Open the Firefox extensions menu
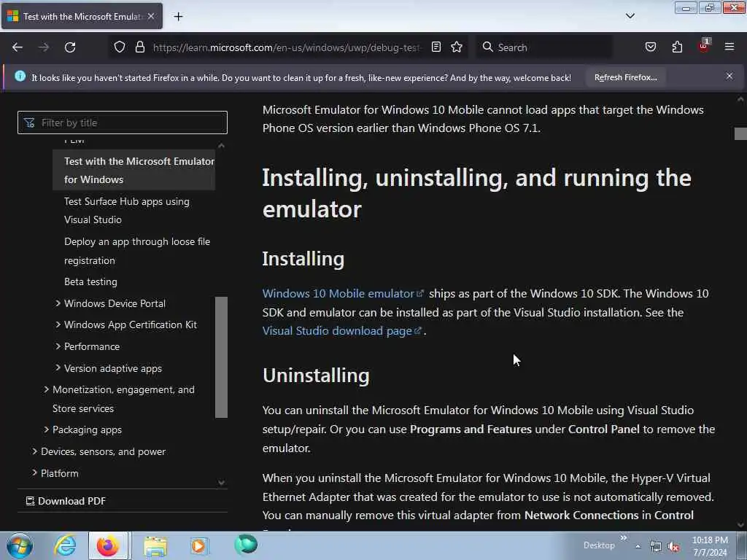The height and width of the screenshot is (560, 747). (677, 47)
